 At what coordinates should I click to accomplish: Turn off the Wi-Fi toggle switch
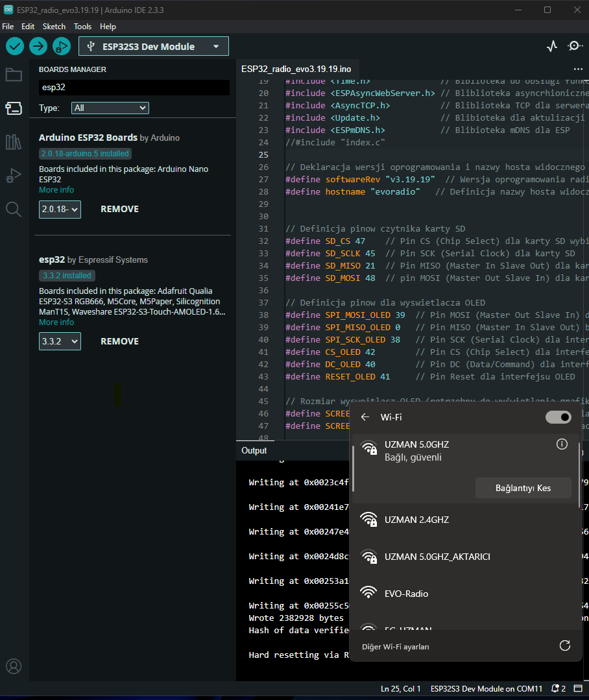point(558,417)
